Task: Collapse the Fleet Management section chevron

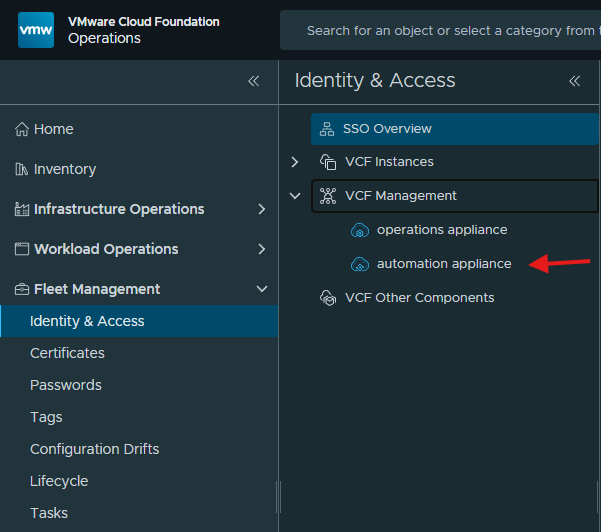Action: [262, 289]
